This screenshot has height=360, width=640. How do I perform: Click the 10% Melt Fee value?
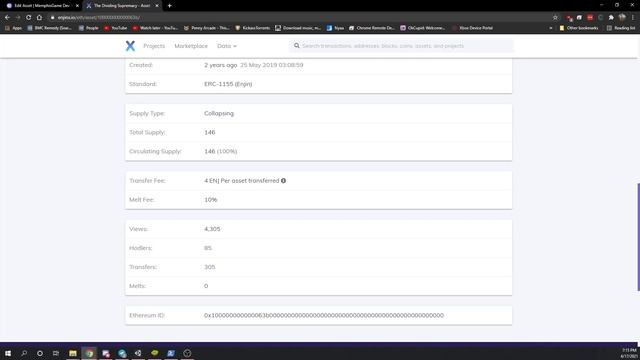point(211,200)
